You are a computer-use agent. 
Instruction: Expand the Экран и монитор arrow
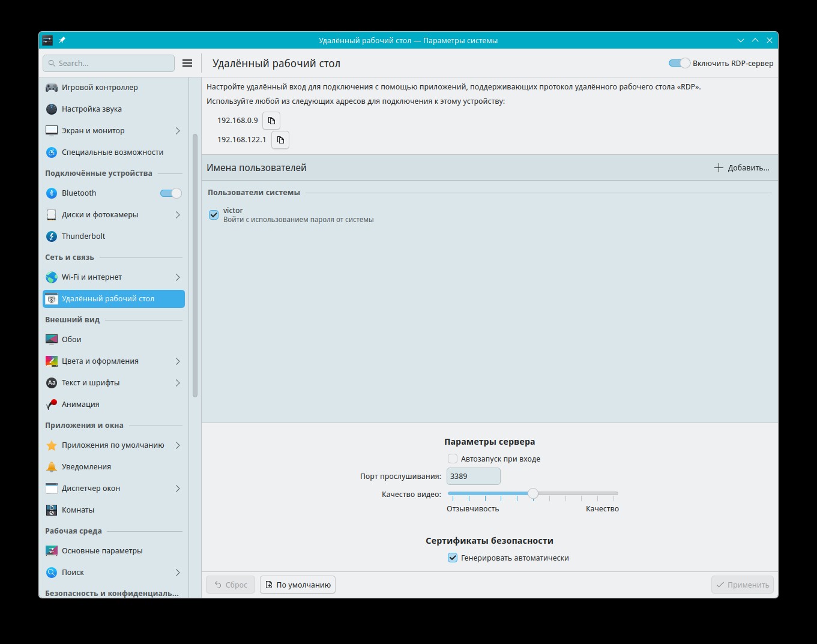tap(178, 131)
